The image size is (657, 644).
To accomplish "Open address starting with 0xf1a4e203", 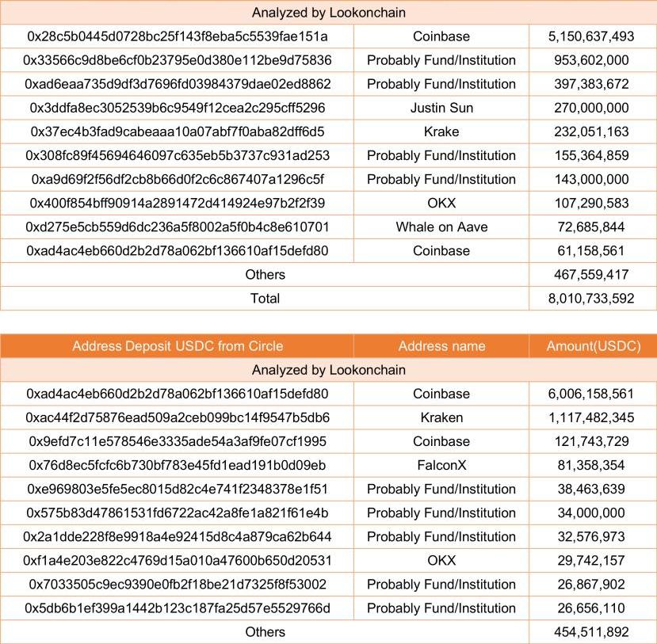I will pos(177,561).
